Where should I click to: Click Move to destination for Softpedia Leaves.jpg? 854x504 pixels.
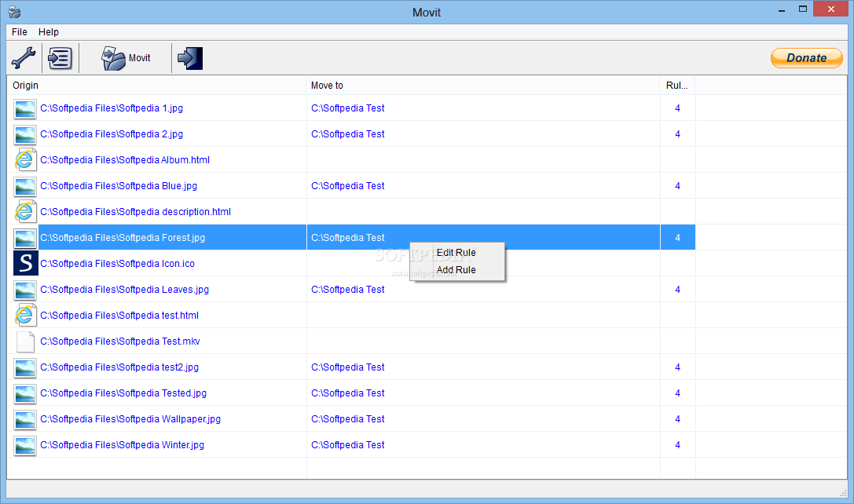(348, 290)
